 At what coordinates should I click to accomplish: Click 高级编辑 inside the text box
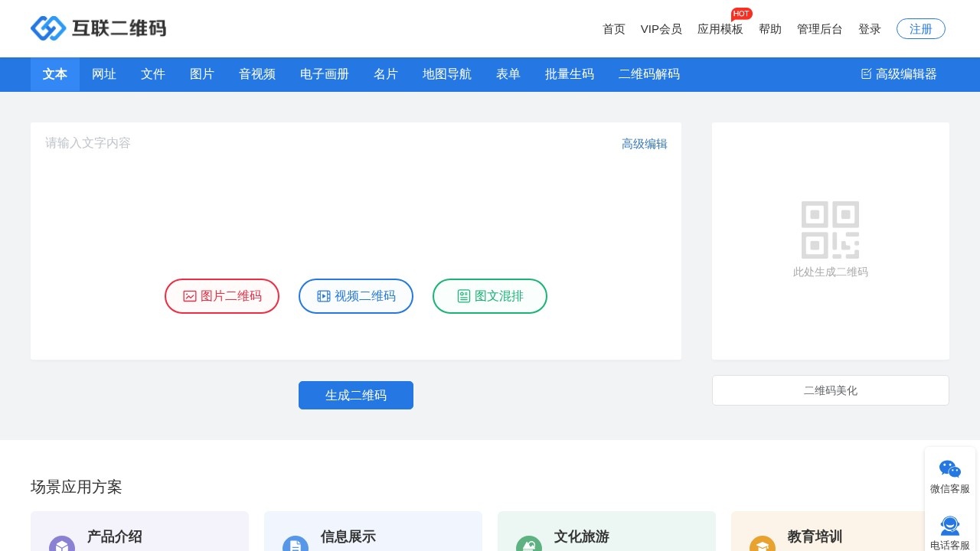click(x=645, y=144)
